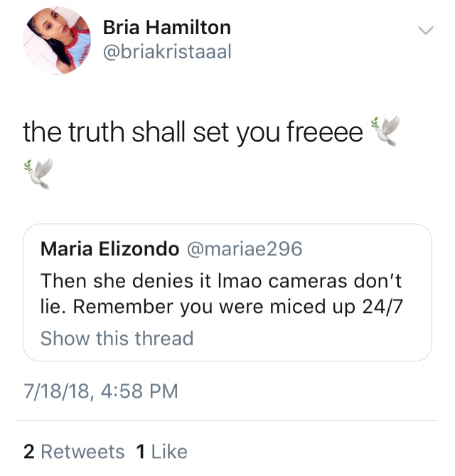Tap the dove emoji after freeee

[x=385, y=131]
